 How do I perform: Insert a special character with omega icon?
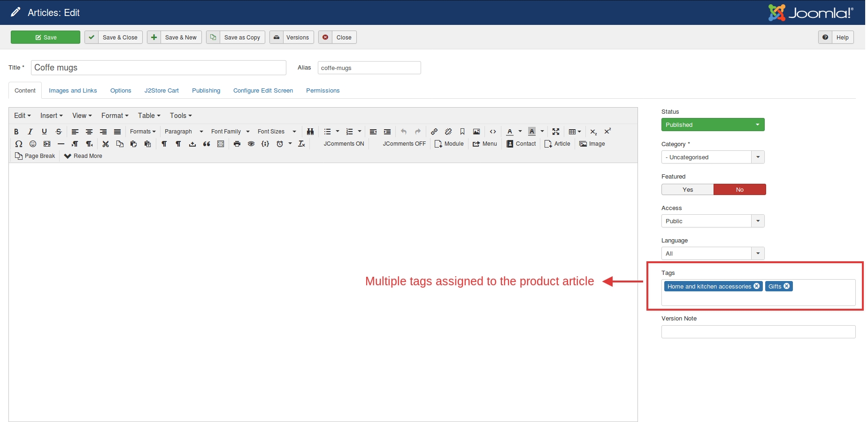(19, 144)
